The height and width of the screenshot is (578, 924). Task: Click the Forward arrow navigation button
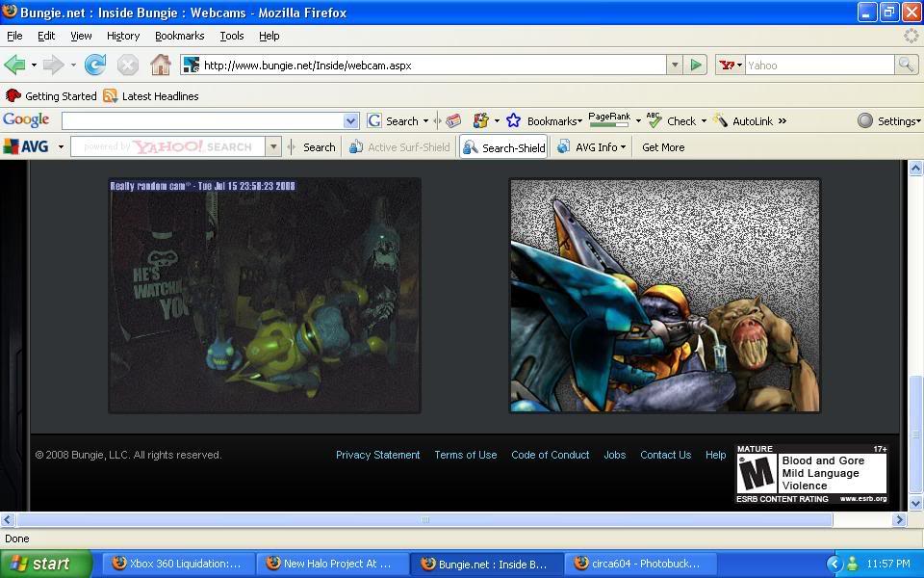pyautogui.click(x=53, y=65)
